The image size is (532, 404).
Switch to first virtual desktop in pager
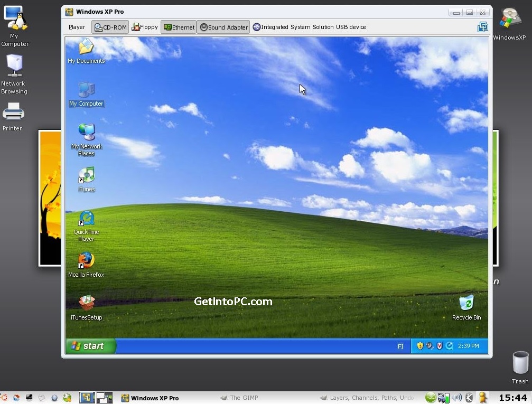coord(87,398)
